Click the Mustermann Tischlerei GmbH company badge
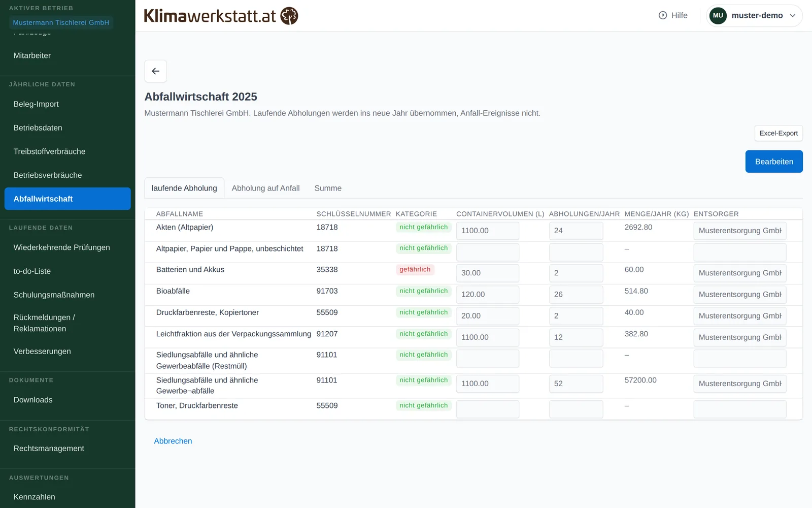The width and height of the screenshot is (812, 508). (61, 22)
